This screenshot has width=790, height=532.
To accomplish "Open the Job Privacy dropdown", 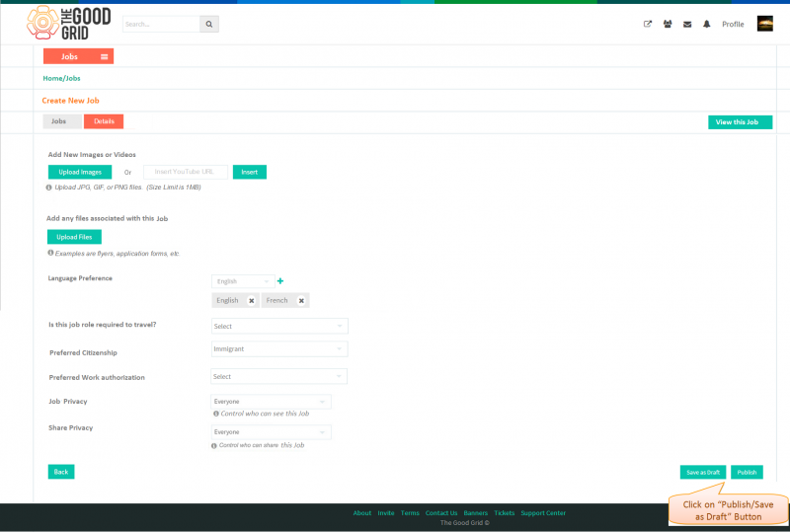I will click(x=271, y=402).
